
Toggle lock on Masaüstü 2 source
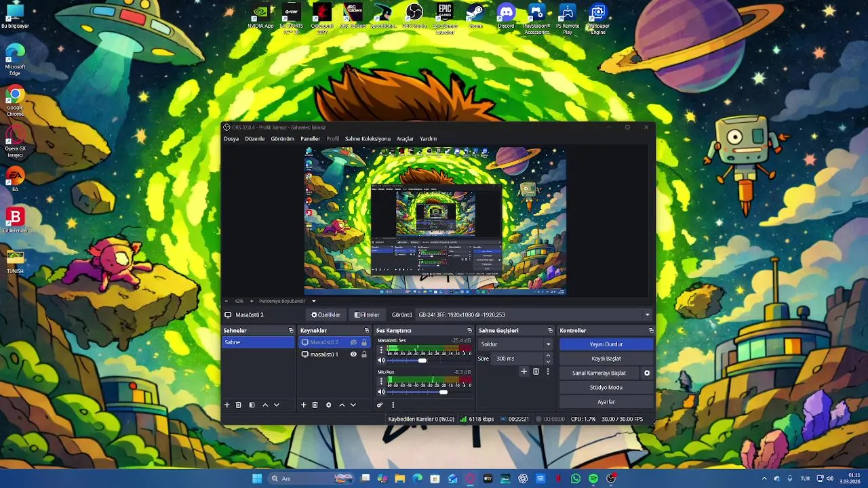click(x=364, y=342)
